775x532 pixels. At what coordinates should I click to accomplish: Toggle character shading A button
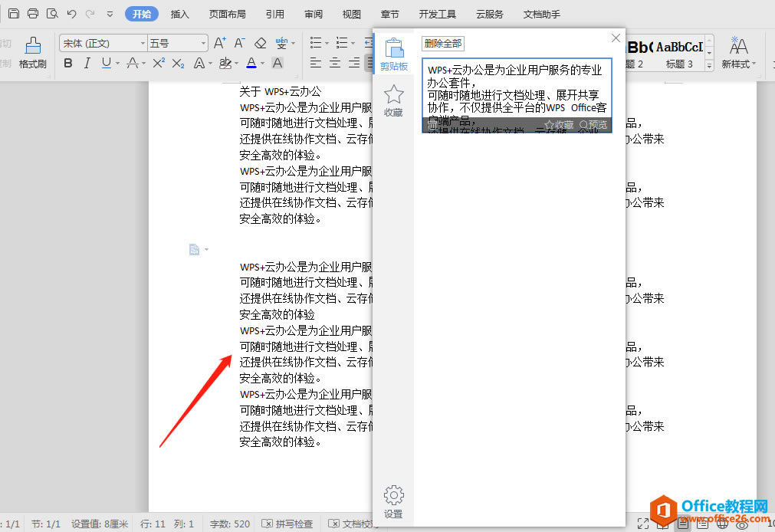[x=277, y=63]
